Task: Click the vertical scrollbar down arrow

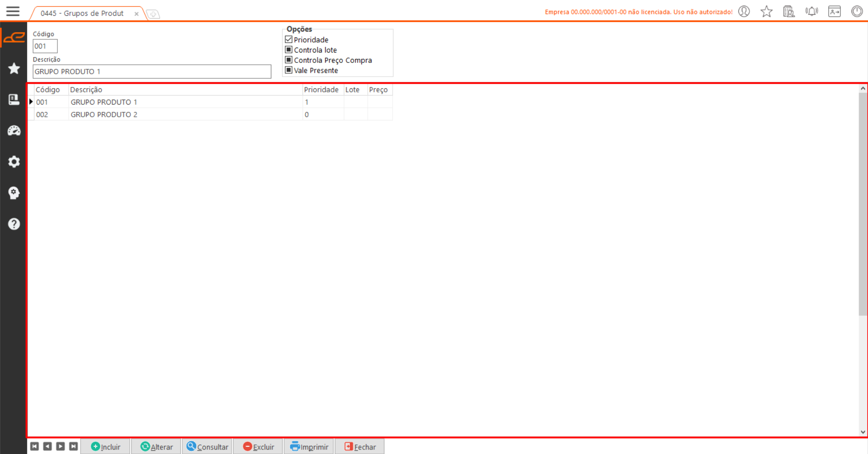Action: [863, 432]
